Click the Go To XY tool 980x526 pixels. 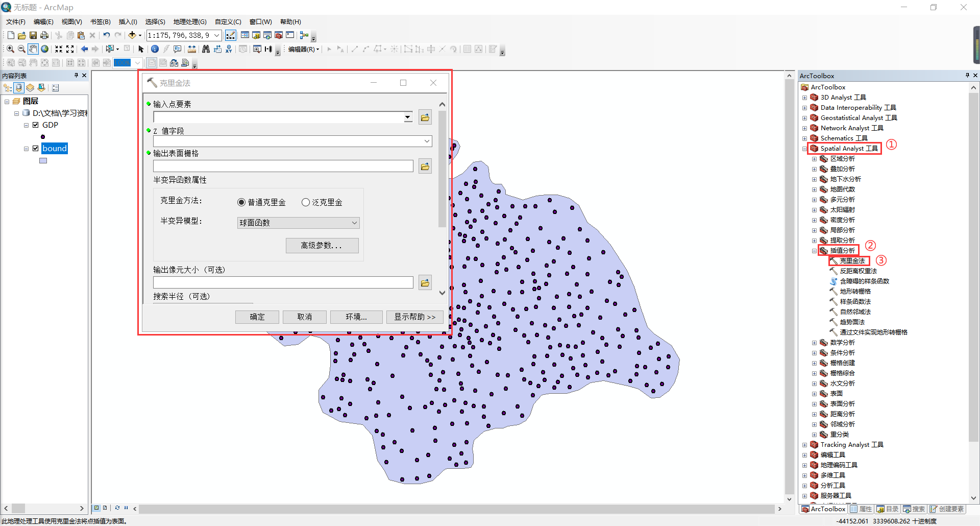click(229, 49)
